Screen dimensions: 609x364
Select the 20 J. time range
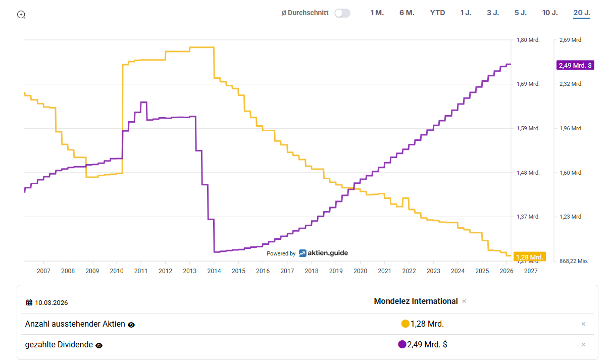click(x=582, y=13)
